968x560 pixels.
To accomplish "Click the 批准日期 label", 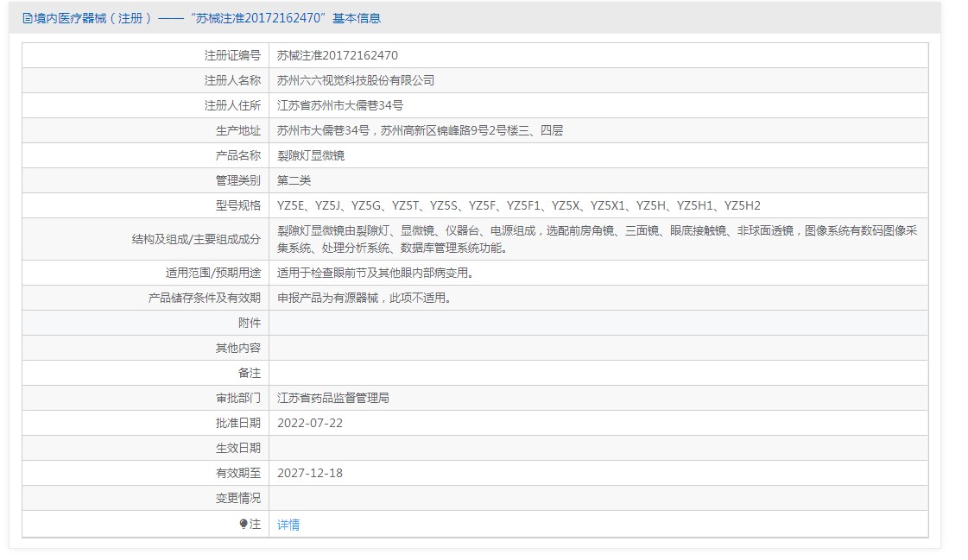I will click(238, 423).
